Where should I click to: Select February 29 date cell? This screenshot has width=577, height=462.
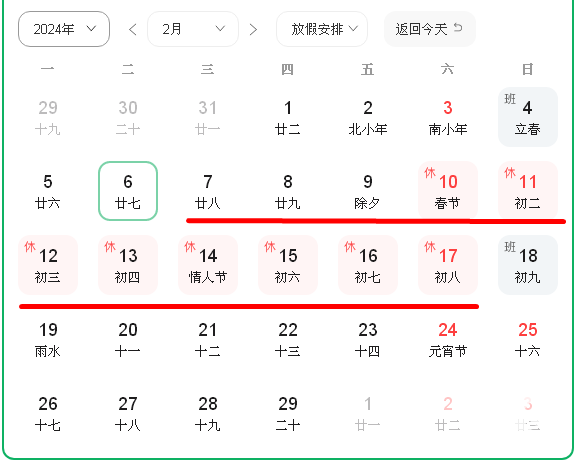pos(288,413)
